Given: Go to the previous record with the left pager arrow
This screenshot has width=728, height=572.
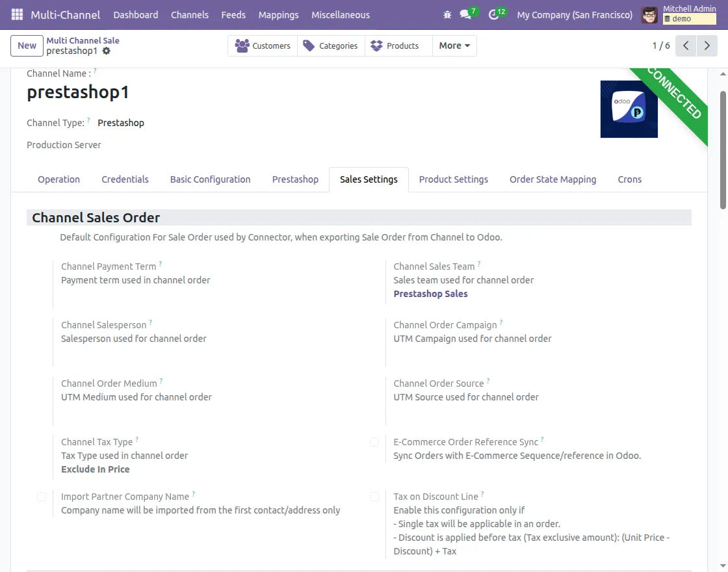Looking at the screenshot, I should [x=685, y=45].
